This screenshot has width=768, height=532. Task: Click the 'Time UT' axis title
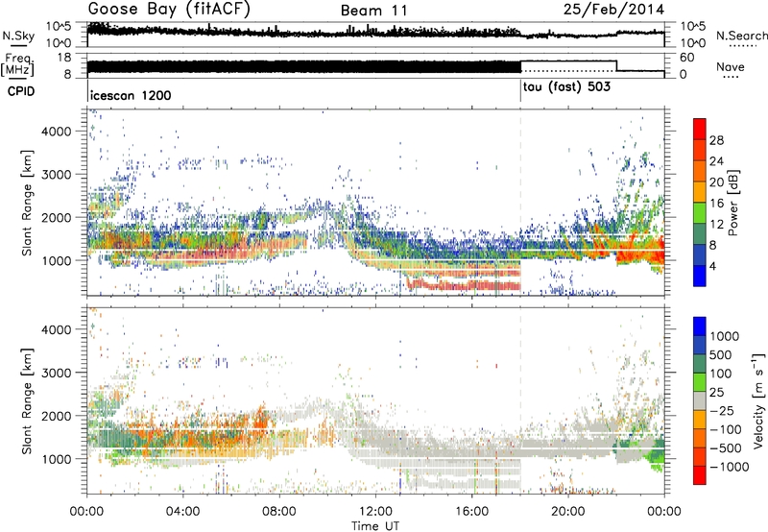click(x=375, y=526)
